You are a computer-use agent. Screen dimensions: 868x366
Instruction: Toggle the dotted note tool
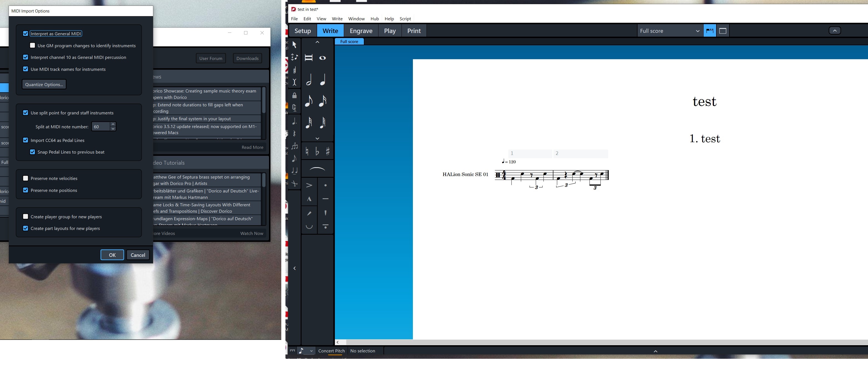pos(295,121)
